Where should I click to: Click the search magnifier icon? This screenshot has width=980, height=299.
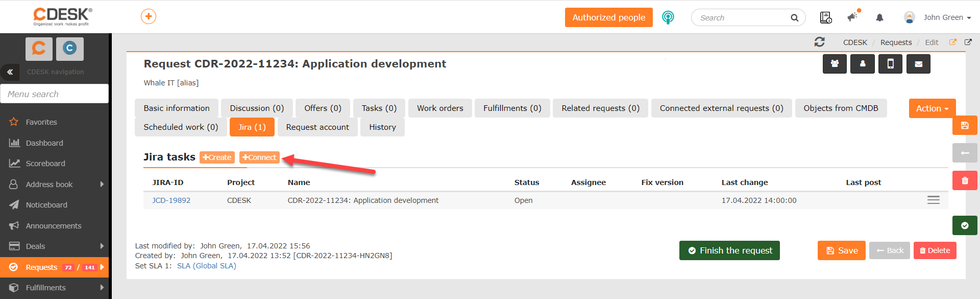794,18
